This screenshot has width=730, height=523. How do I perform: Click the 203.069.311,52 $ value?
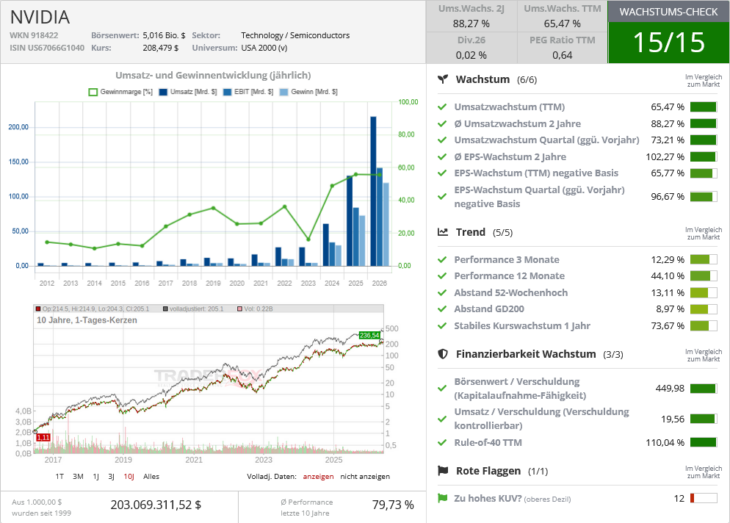[156, 505]
